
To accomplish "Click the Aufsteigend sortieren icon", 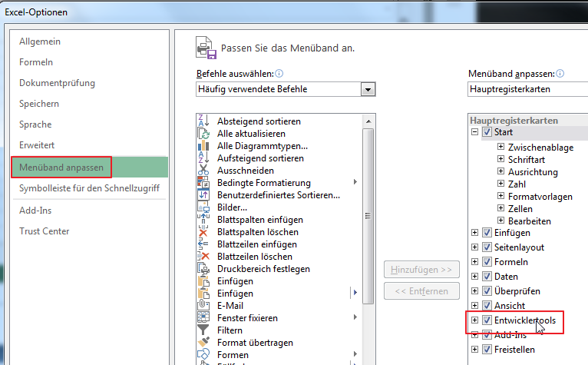I will coord(203,158).
